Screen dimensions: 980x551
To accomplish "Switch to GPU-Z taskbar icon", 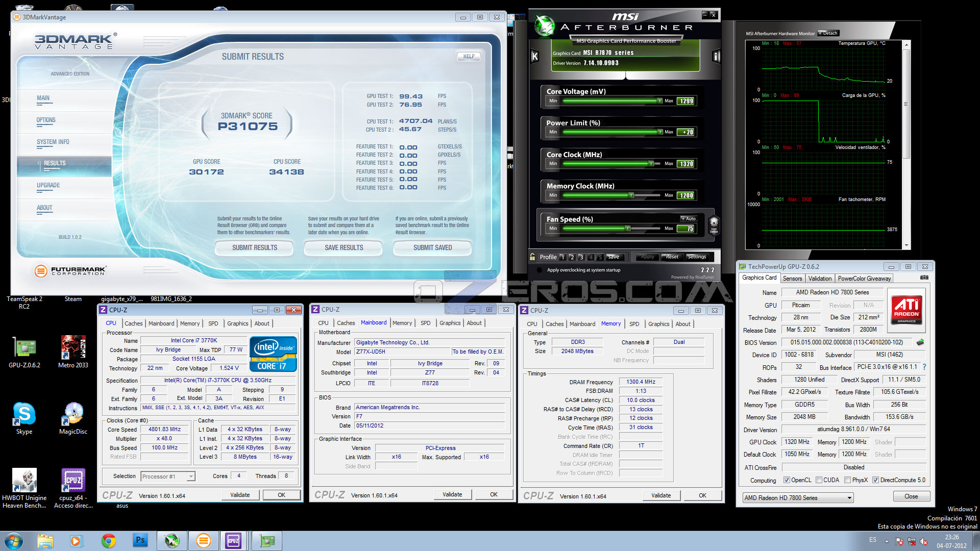I will [267, 541].
